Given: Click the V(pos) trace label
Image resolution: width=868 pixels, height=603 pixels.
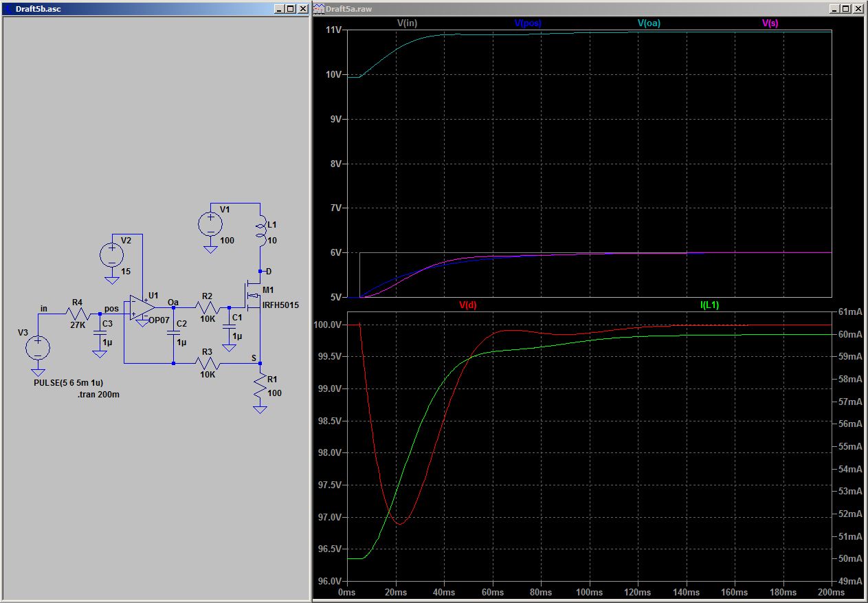Looking at the screenshot, I should (528, 23).
